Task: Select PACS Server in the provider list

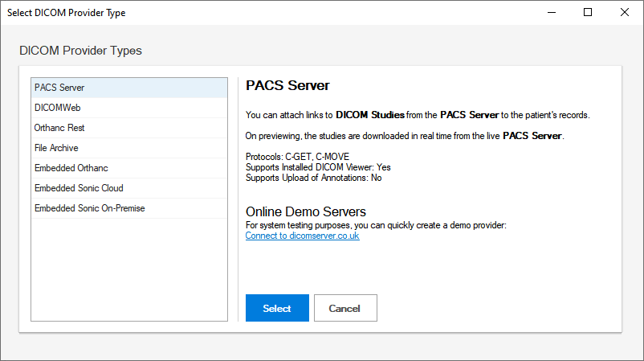Action: pyautogui.click(x=59, y=88)
